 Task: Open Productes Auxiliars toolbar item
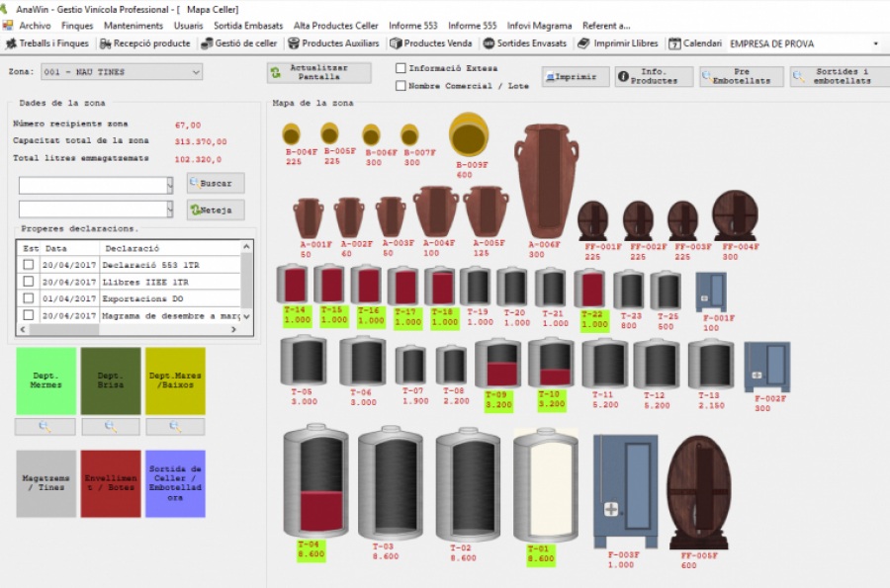pyautogui.click(x=333, y=43)
